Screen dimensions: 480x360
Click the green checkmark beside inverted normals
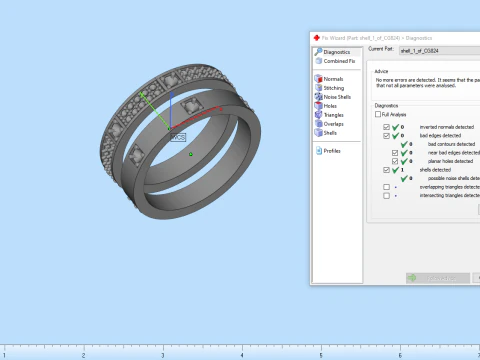pyautogui.click(x=396, y=127)
